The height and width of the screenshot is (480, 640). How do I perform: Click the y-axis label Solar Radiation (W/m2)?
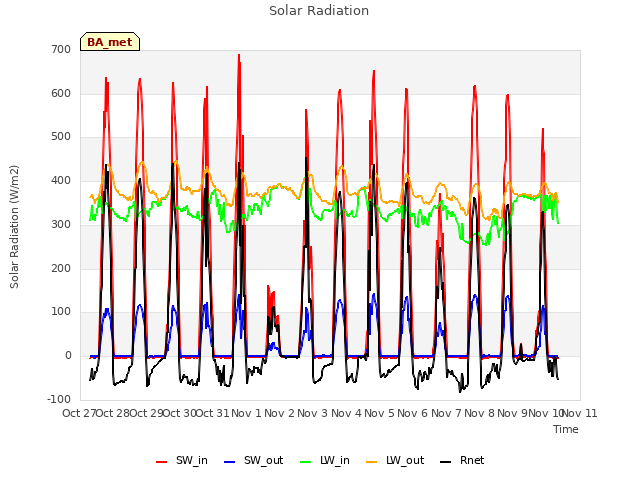(x=14, y=227)
